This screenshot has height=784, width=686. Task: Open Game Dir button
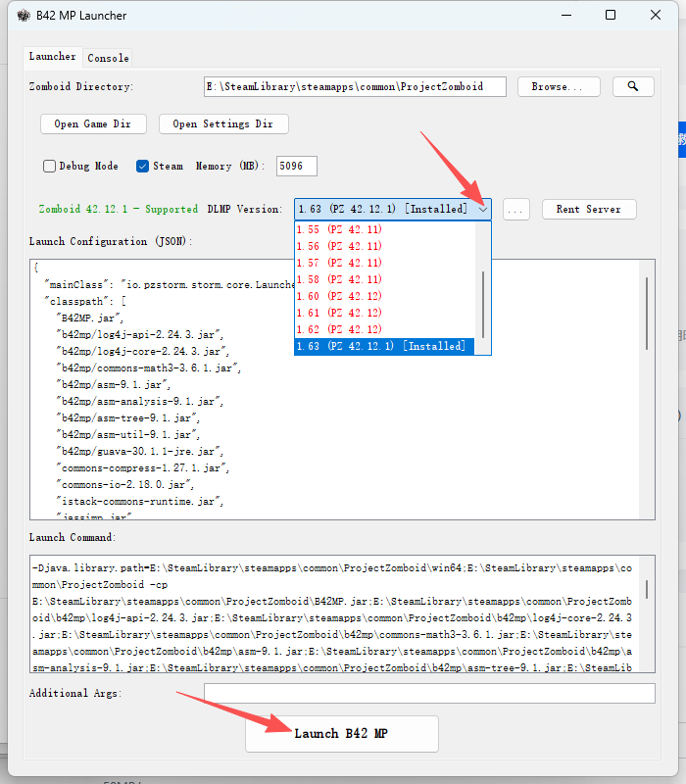tap(93, 124)
